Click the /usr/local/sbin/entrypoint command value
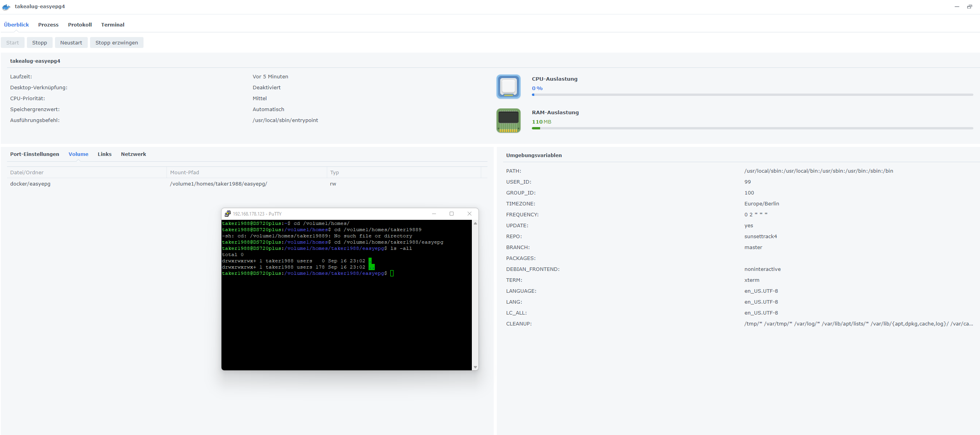Image resolution: width=980 pixels, height=435 pixels. click(285, 120)
